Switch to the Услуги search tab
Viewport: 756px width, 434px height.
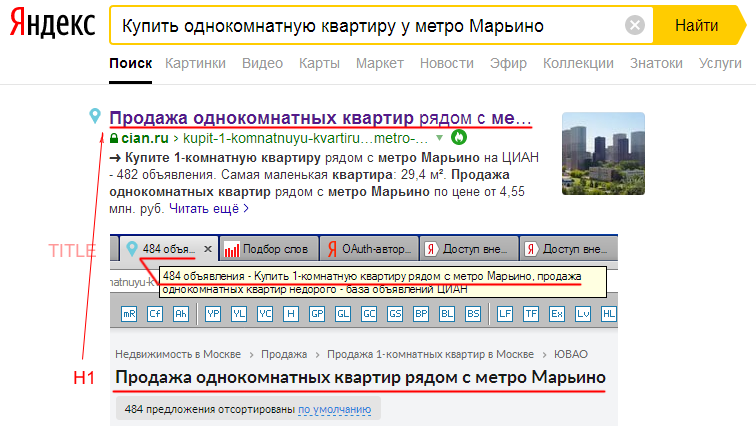pos(720,63)
